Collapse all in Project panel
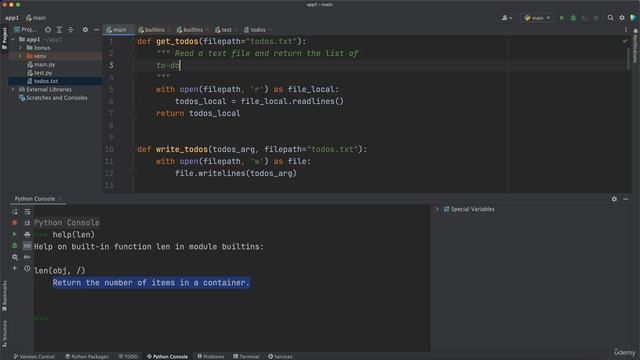 71,30
